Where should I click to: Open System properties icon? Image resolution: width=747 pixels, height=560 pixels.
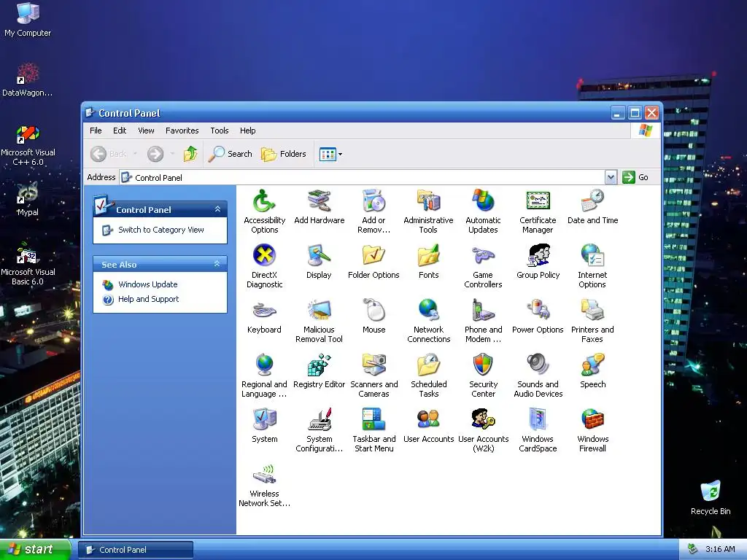point(264,426)
